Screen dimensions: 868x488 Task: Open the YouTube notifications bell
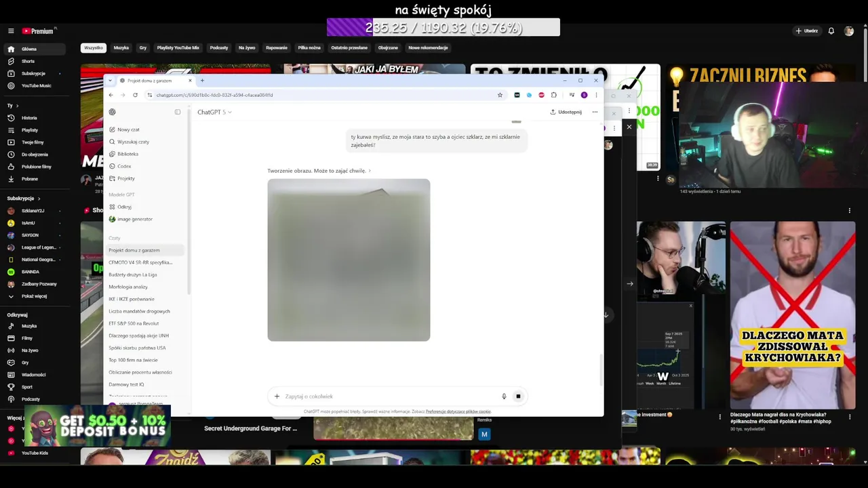point(831,31)
